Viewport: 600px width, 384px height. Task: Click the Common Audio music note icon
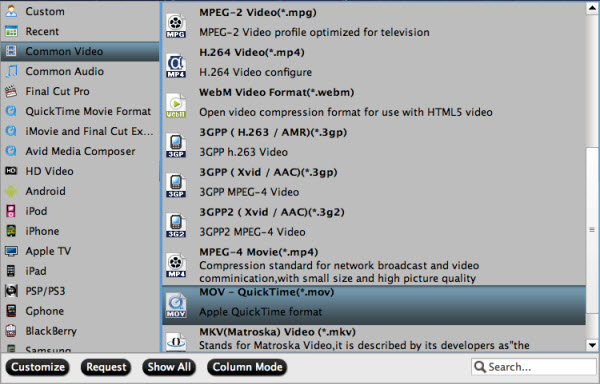coord(11,71)
